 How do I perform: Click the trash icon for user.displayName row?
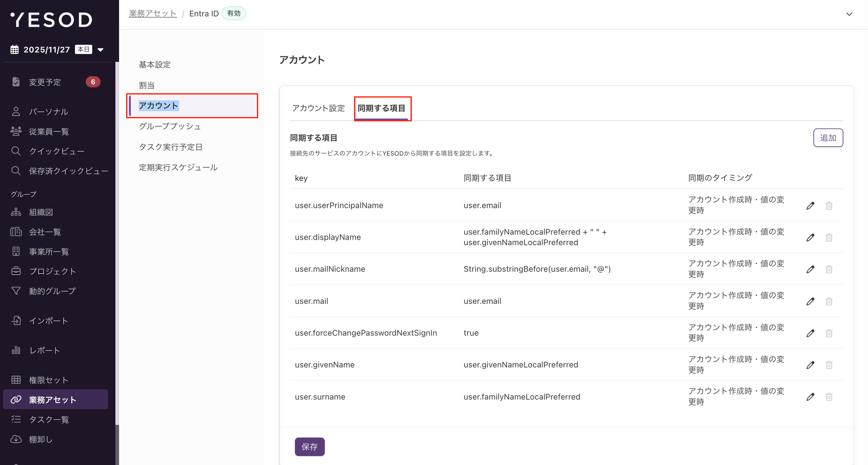point(829,238)
